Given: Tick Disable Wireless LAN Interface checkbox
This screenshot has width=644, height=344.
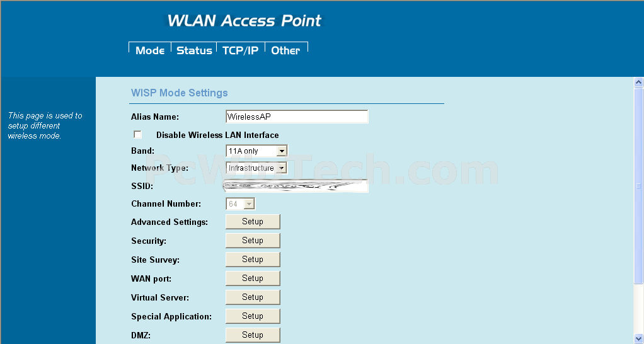Looking at the screenshot, I should [137, 135].
